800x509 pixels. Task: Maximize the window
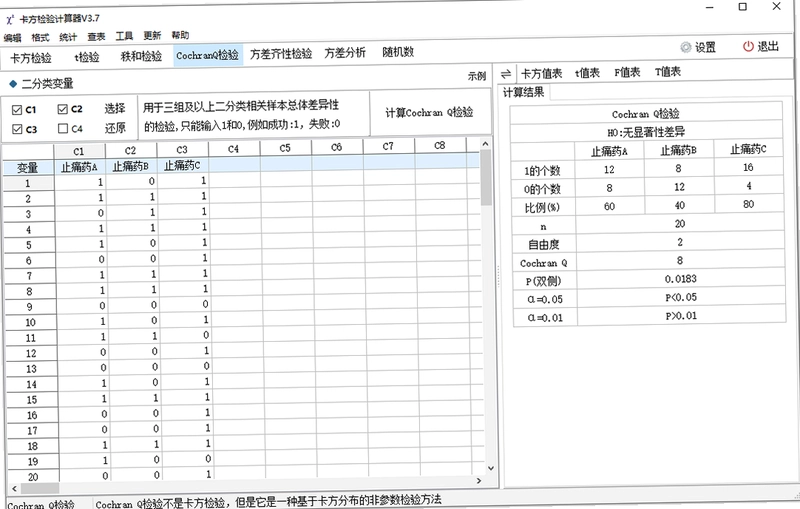tap(743, 7)
